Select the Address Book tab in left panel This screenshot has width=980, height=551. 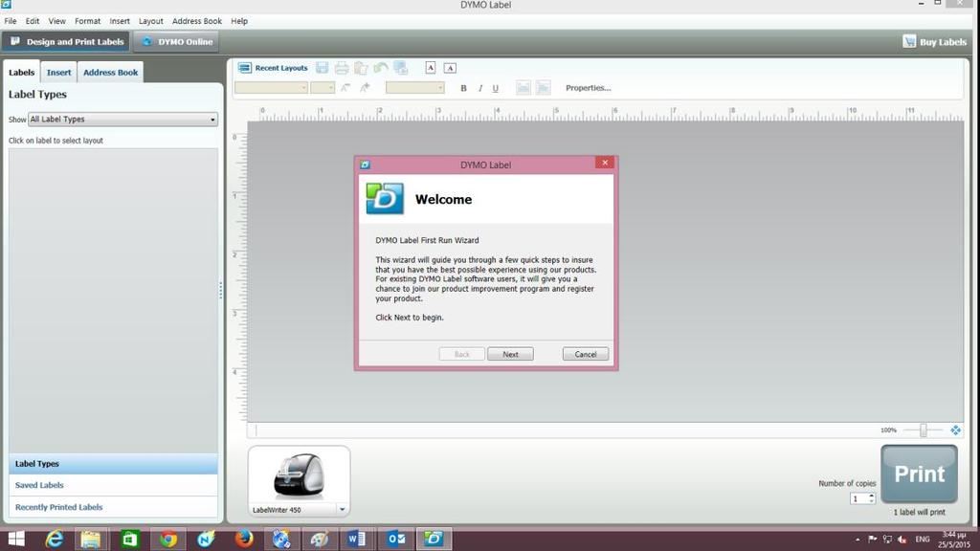pos(111,72)
